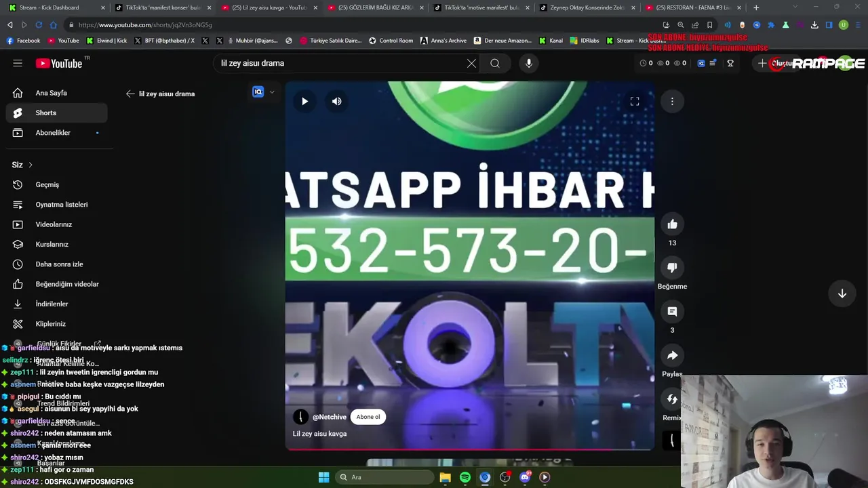Clear the search box with the X icon
The image size is (868, 488).
[x=471, y=63]
